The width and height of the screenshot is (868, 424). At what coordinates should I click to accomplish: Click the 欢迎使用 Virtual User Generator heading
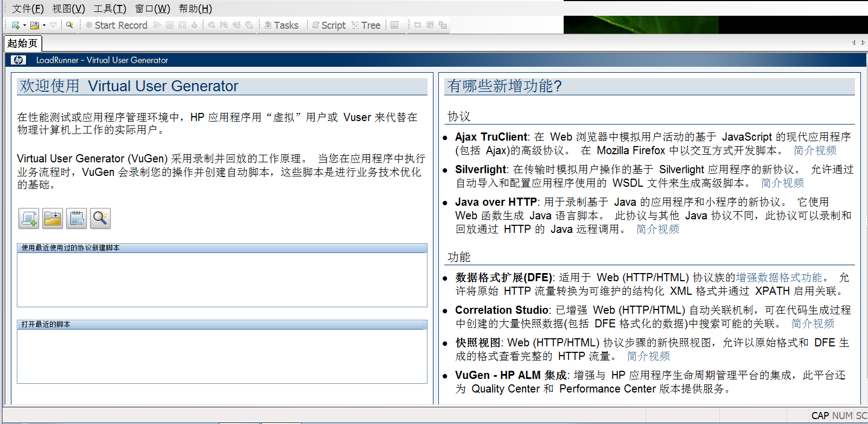click(129, 86)
